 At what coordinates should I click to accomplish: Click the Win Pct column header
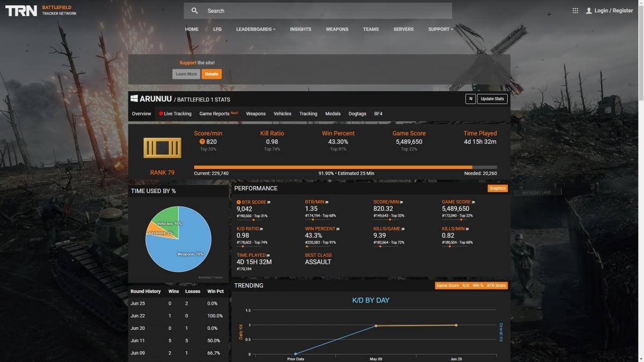(x=215, y=291)
